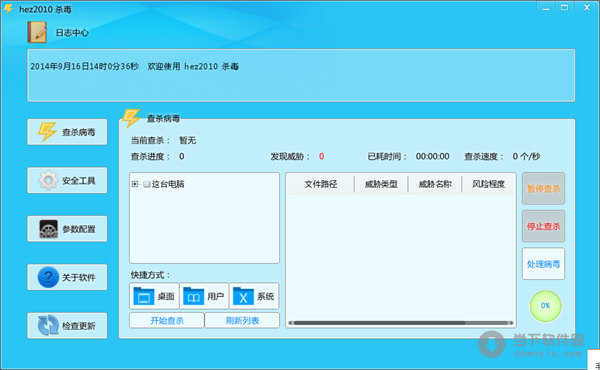Select the 系统 folder shortcut icon
This screenshot has height=370, width=600.
point(243,296)
